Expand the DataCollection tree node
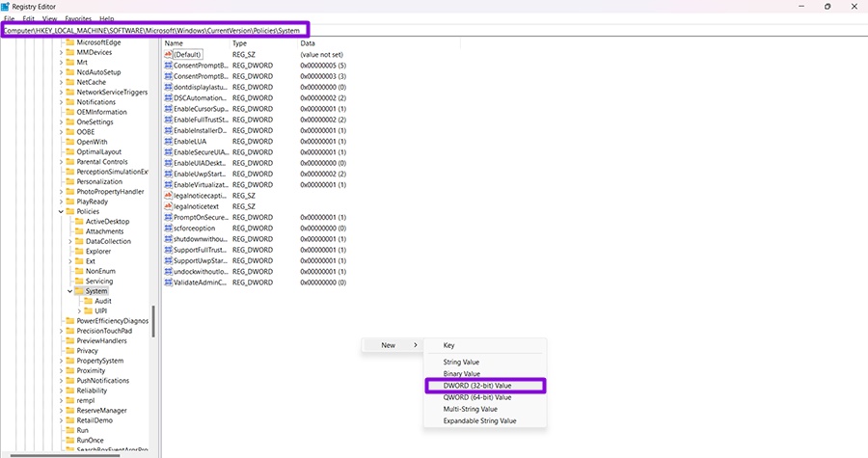 [x=69, y=241]
